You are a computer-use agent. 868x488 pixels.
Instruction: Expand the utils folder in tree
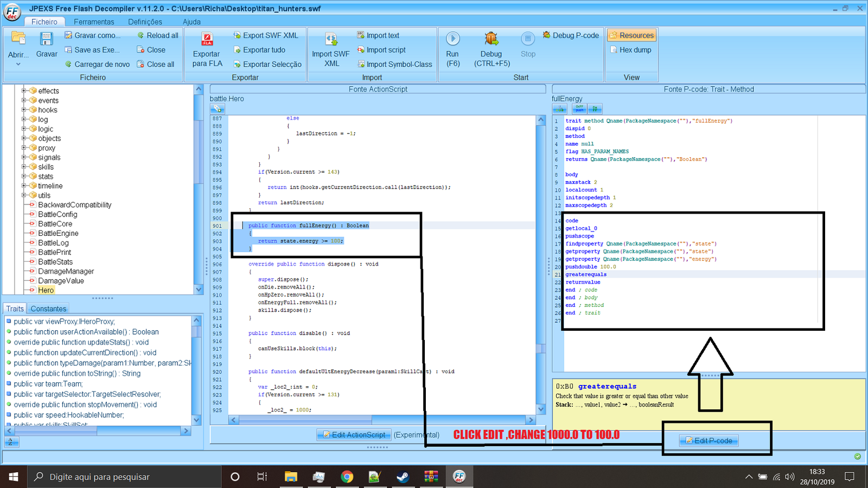24,195
